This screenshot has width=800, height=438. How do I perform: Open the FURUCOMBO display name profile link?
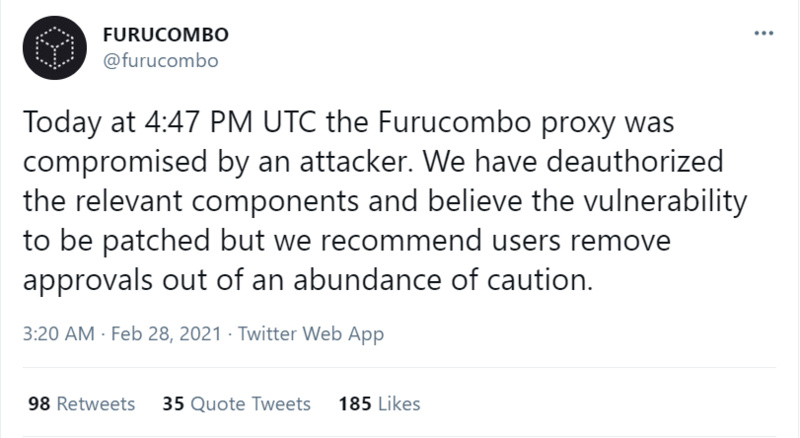point(166,34)
